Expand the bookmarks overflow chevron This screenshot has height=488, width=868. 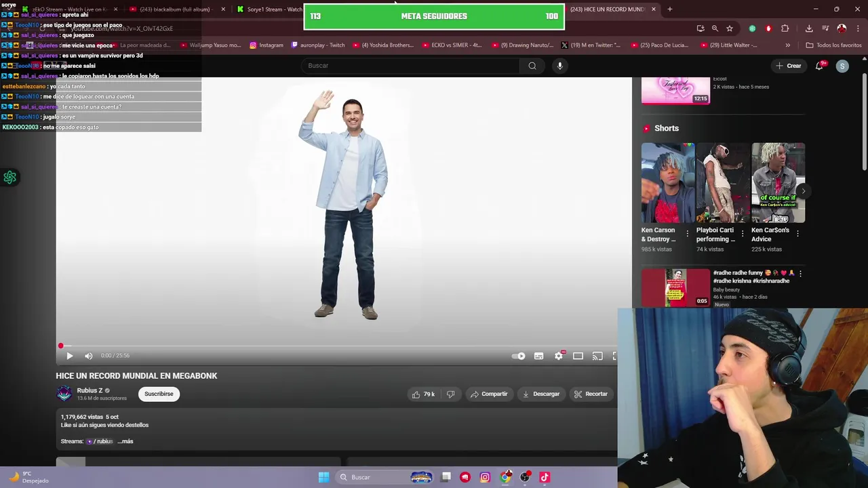point(787,45)
